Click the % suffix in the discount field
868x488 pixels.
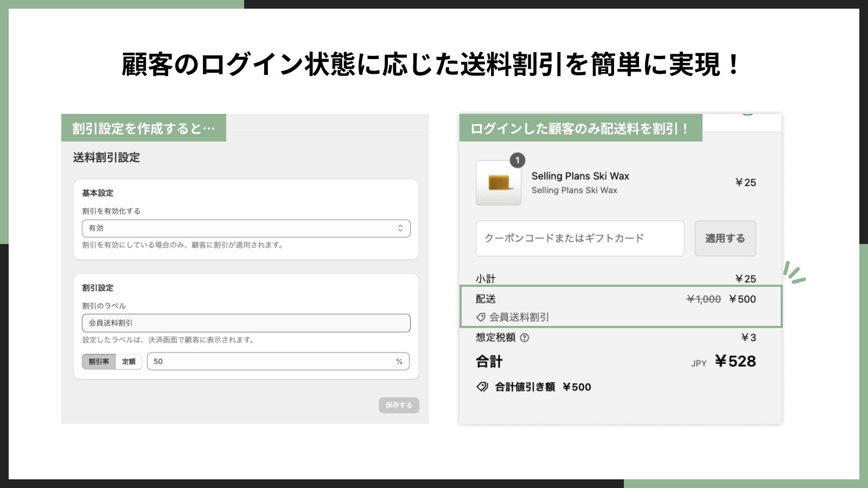click(x=399, y=362)
